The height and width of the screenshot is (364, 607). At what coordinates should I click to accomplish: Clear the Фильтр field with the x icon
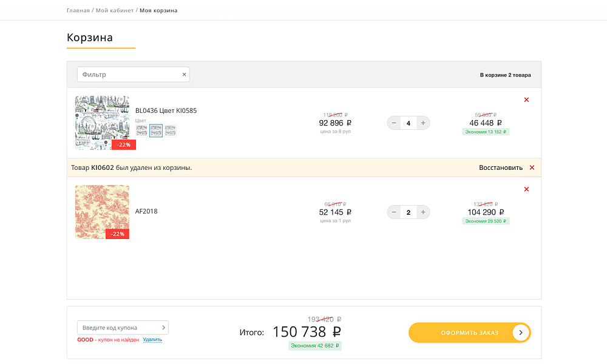click(184, 75)
